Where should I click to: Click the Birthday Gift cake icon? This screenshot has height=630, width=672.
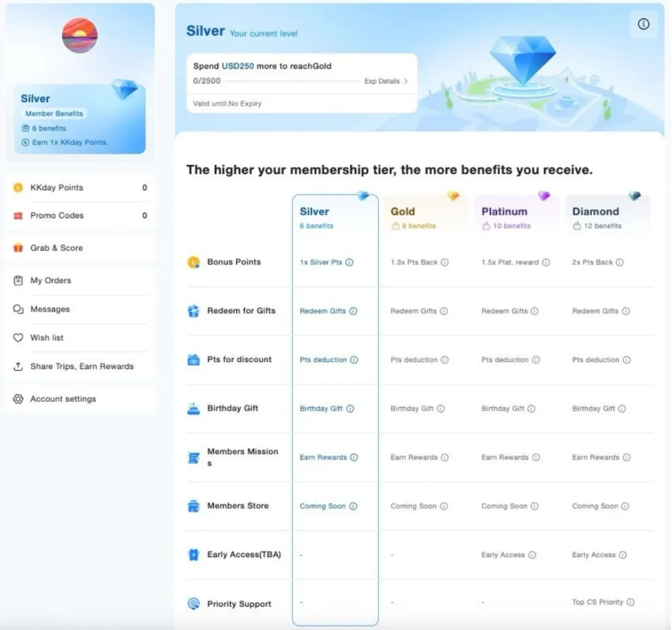[194, 409]
